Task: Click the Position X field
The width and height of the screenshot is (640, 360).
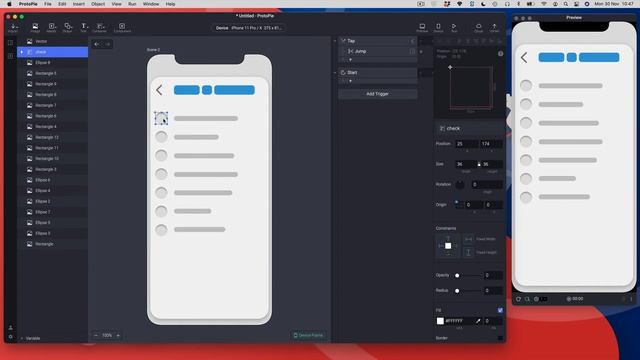Action: 467,144
